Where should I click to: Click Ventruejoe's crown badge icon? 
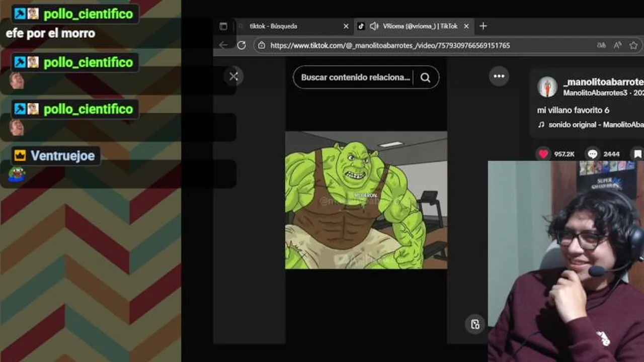pyautogui.click(x=20, y=155)
